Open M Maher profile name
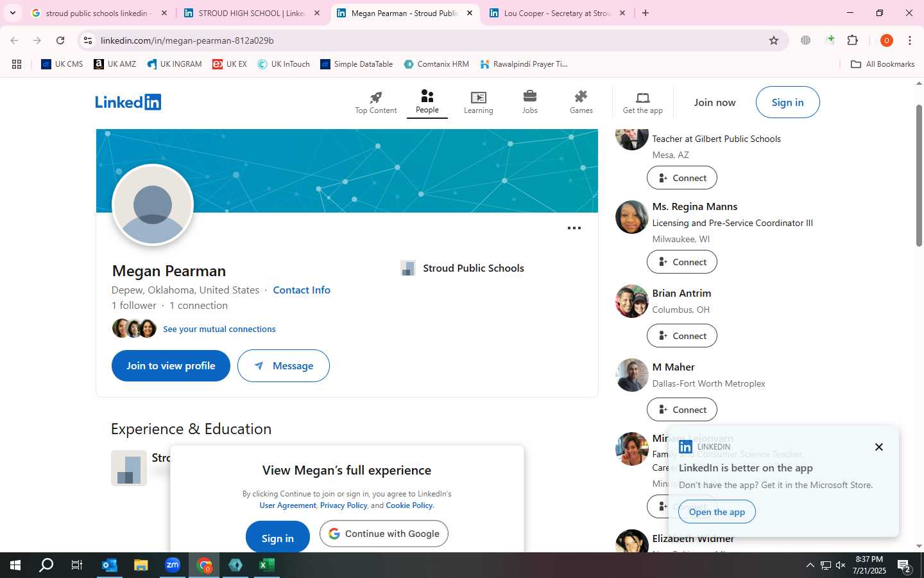This screenshot has width=924, height=578. tap(673, 367)
